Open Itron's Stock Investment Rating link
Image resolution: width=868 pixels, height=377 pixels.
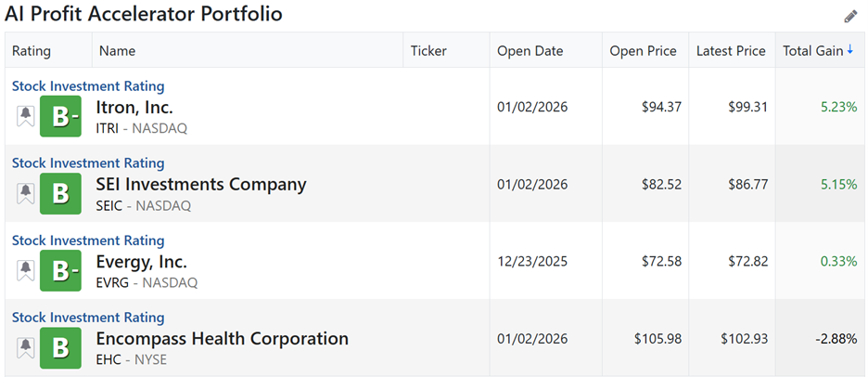point(88,85)
